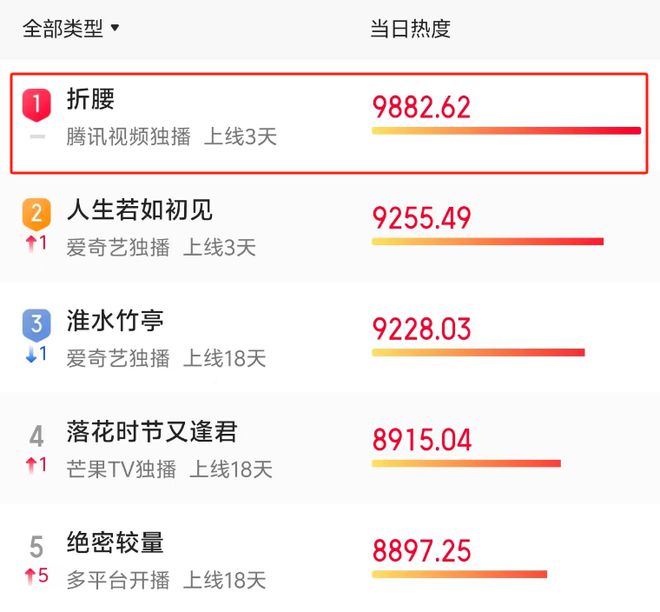This screenshot has width=660, height=612.
Task: Click the heat bar under 8915.04
Action: click(466, 463)
